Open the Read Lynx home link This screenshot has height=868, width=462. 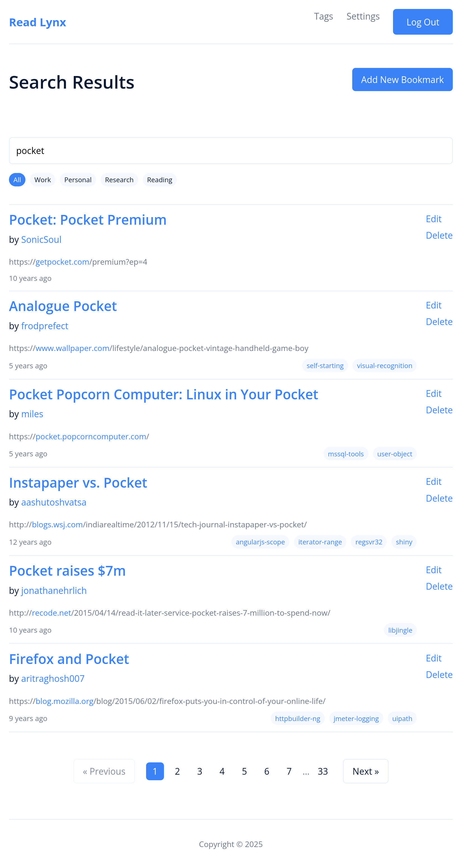(37, 22)
